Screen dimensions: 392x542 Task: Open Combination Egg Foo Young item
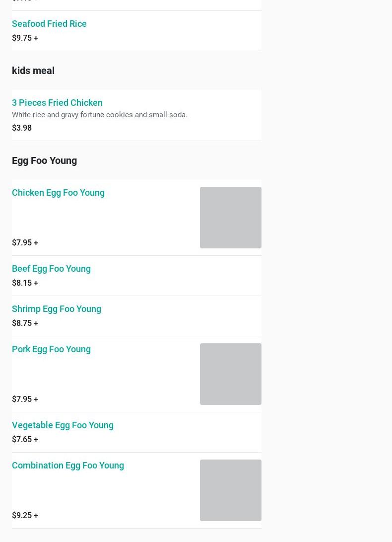coord(68,465)
